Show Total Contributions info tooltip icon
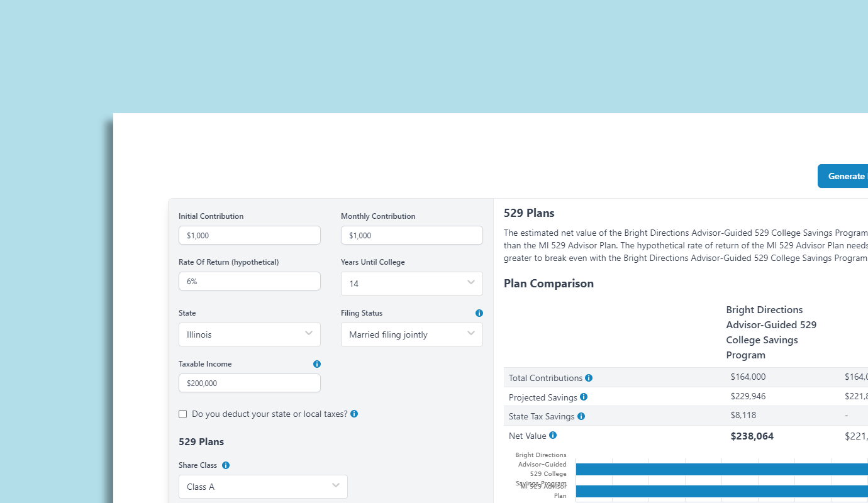 [589, 378]
